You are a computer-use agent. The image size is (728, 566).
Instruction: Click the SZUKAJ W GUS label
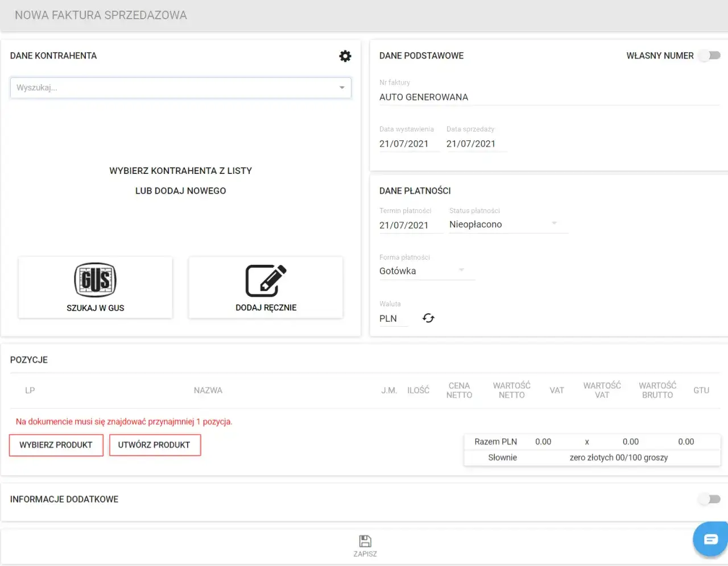point(96,308)
